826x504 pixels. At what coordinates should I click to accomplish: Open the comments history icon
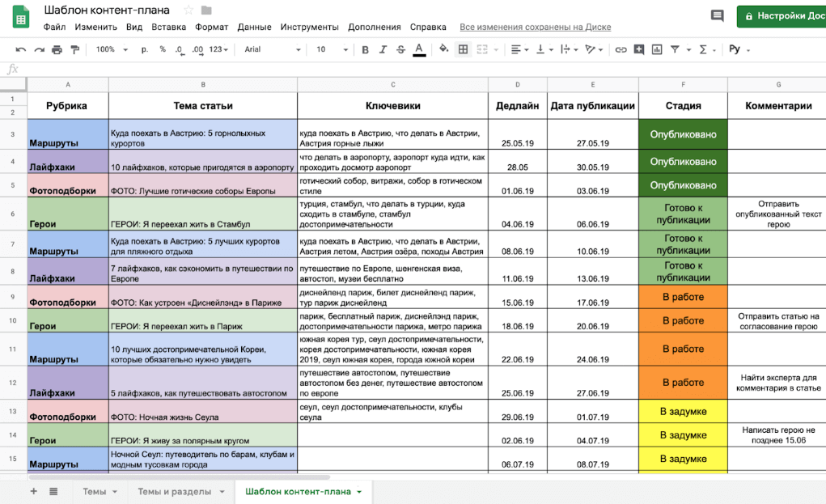click(x=717, y=16)
